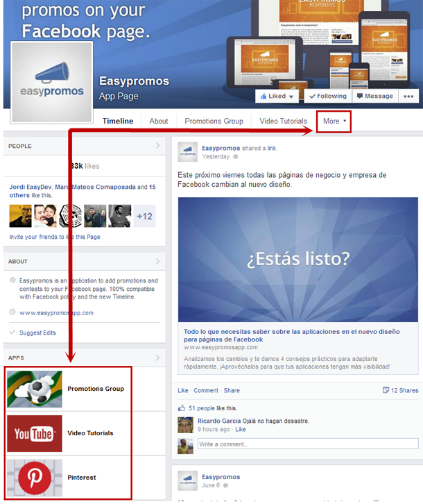Screen dimensions: 423x504
Task: Expand the PEOPLE section chevron
Action: pos(157,146)
